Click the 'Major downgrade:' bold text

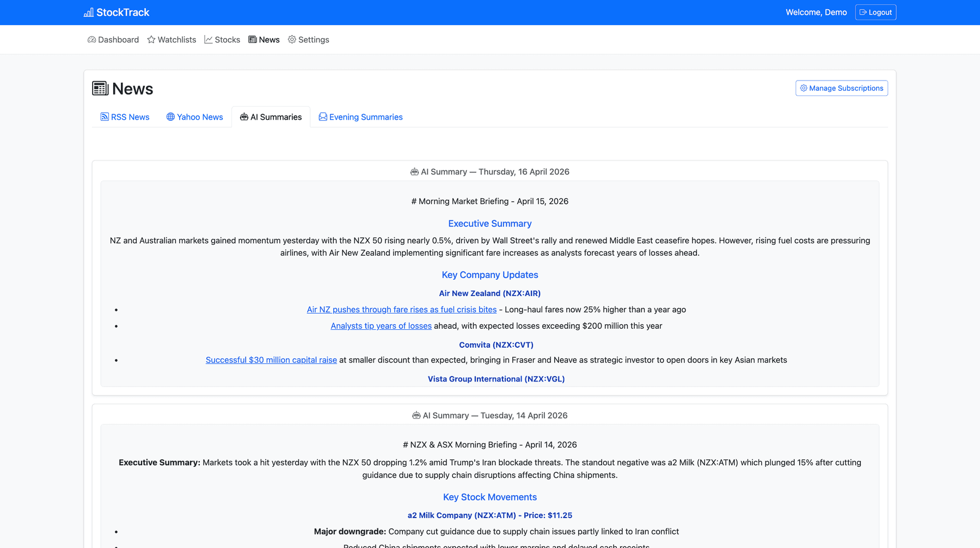click(x=350, y=532)
